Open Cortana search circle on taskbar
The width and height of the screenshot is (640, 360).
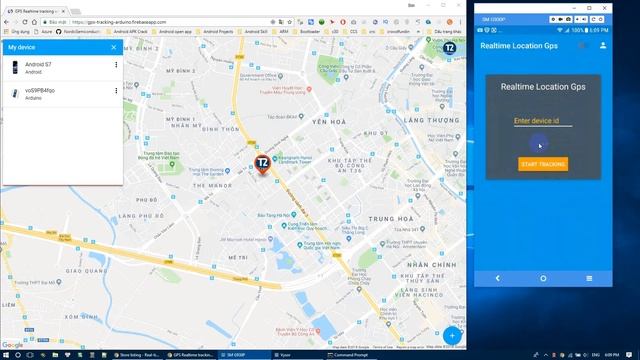(x=18, y=355)
